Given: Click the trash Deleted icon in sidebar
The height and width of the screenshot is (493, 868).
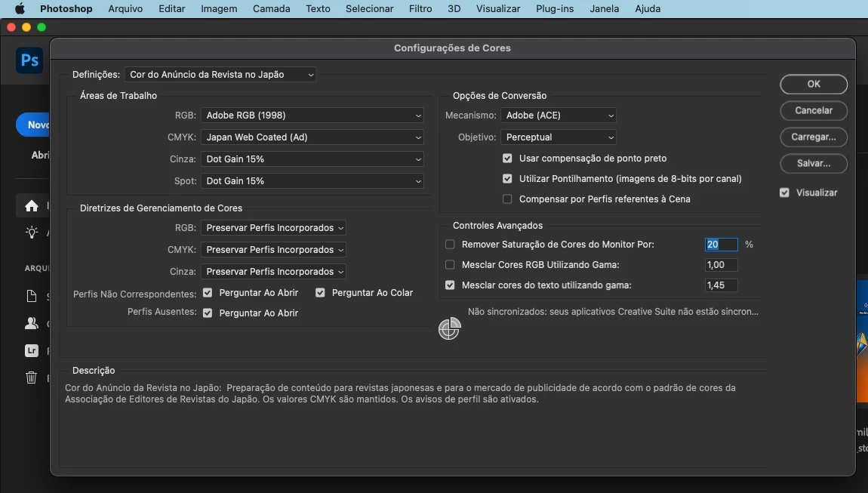Looking at the screenshot, I should 32,377.
